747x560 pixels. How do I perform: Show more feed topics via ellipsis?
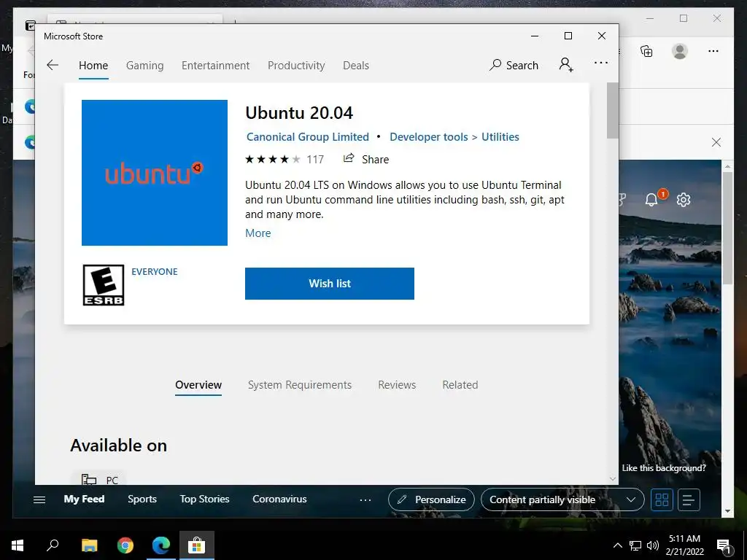365,500
